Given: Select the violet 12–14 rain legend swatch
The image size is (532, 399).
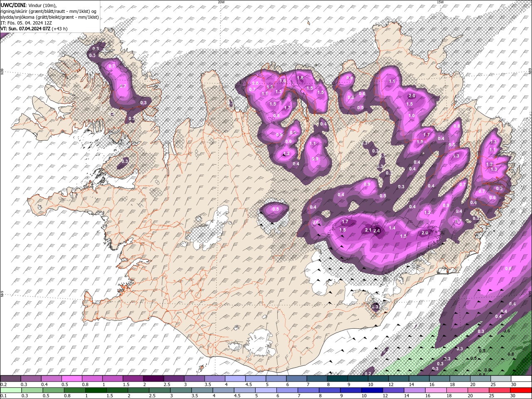Looking at the screenshot, I should click(393, 390).
